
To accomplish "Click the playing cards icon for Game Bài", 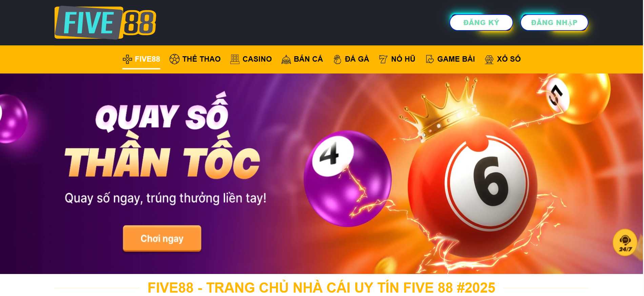I will [x=430, y=59].
